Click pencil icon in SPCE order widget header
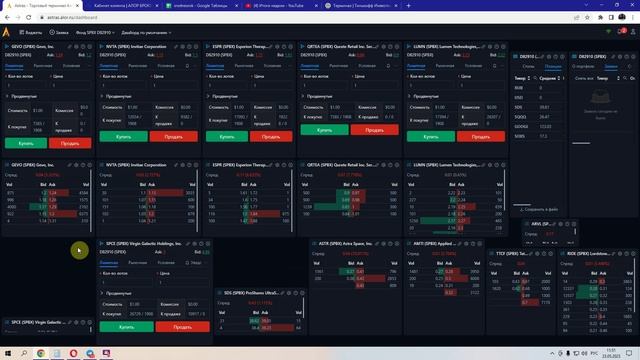 [188, 244]
